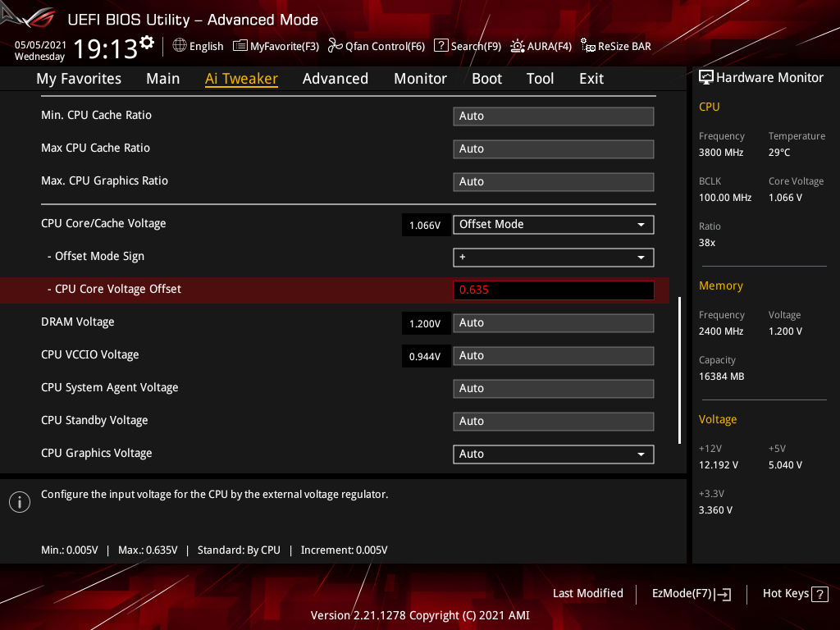Open the CPU Graphics Voltage dropdown
Image resolution: width=840 pixels, height=630 pixels.
point(554,454)
